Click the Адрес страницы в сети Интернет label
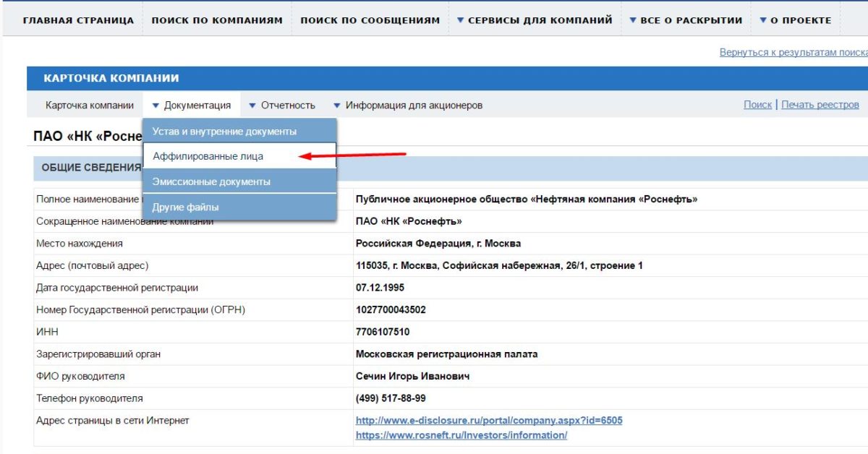 pos(112,421)
